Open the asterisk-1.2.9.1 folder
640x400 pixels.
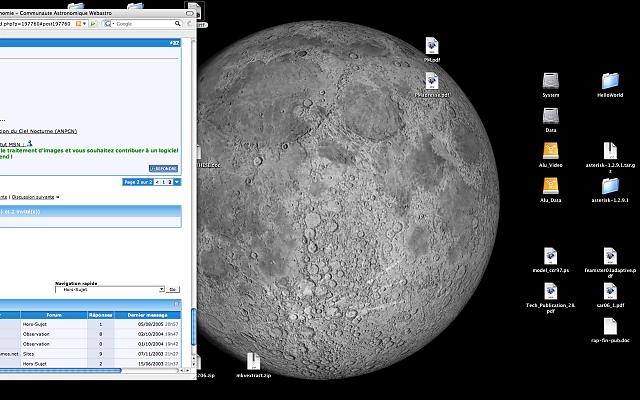(610, 187)
